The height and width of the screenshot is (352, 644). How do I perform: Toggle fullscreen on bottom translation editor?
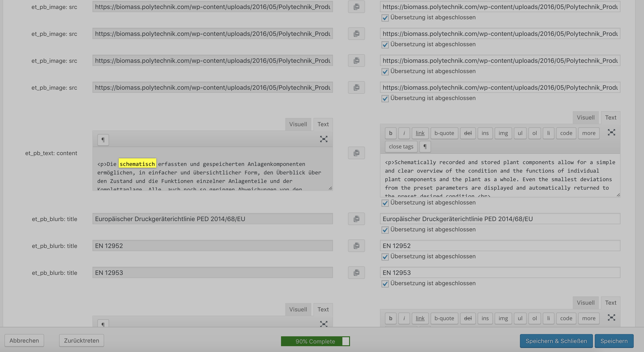(611, 318)
